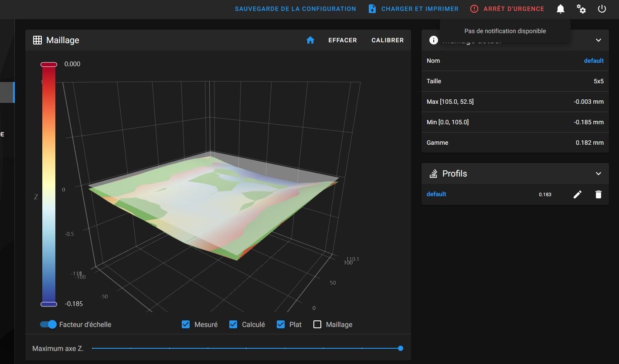Collapse the Profils panel chevron

(599, 173)
